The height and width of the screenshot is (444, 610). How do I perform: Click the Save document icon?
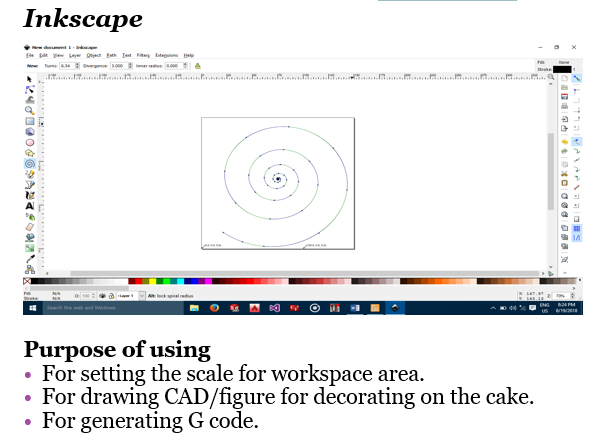click(564, 97)
